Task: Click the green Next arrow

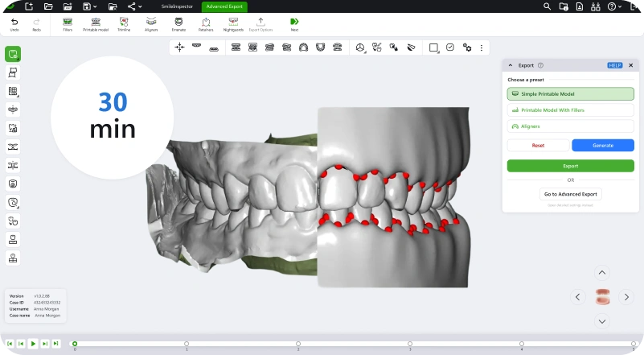Action: point(294,23)
